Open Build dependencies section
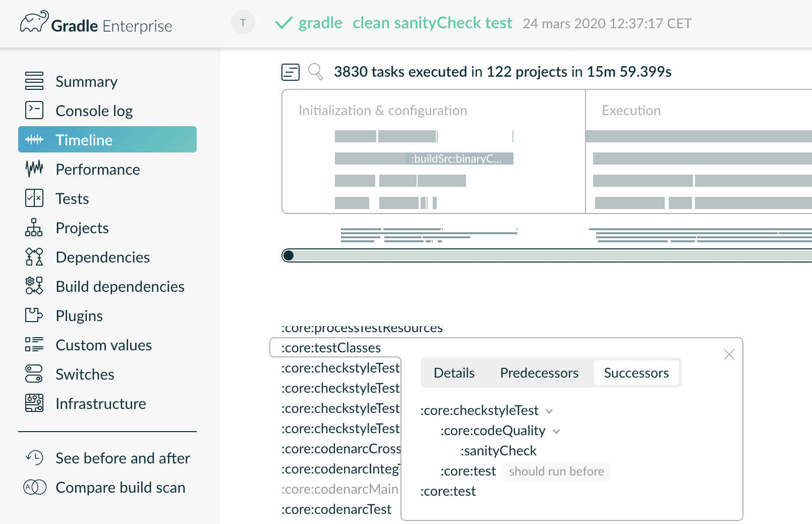812x524 pixels. coord(120,286)
